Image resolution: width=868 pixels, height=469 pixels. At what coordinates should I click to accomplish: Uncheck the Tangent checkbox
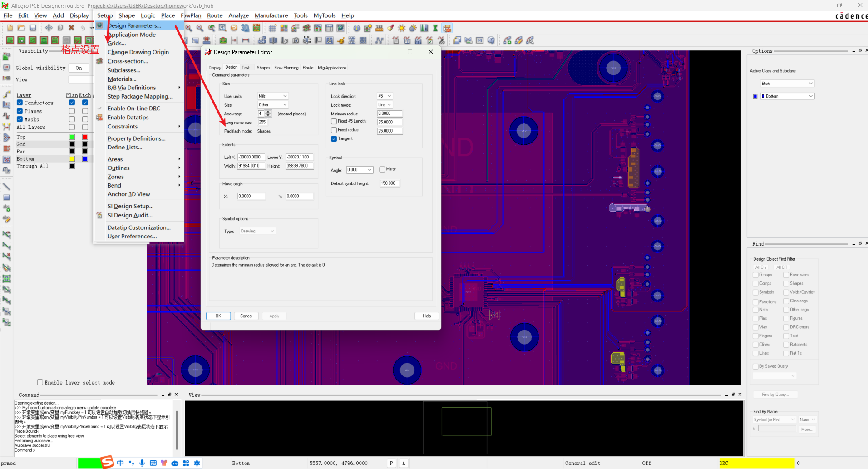pyautogui.click(x=334, y=138)
